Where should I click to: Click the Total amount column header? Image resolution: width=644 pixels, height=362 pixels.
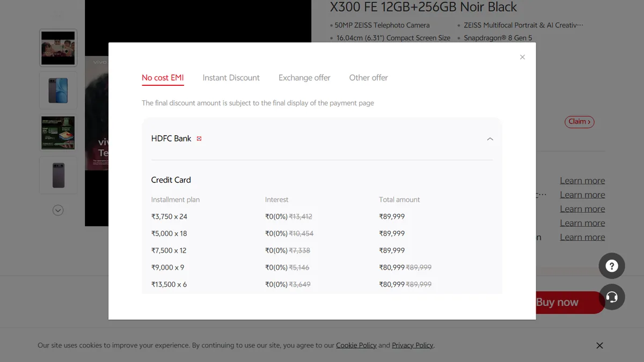tap(399, 200)
